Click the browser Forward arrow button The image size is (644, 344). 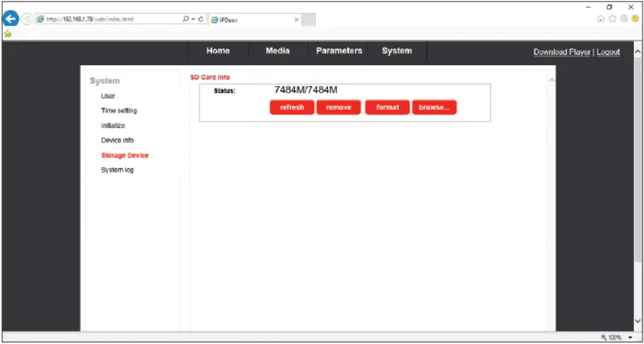26,19
